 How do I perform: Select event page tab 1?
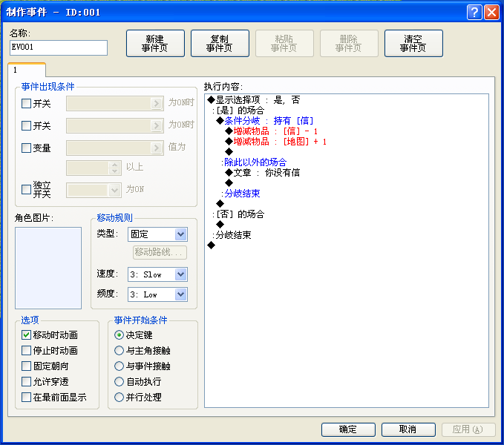[x=27, y=70]
